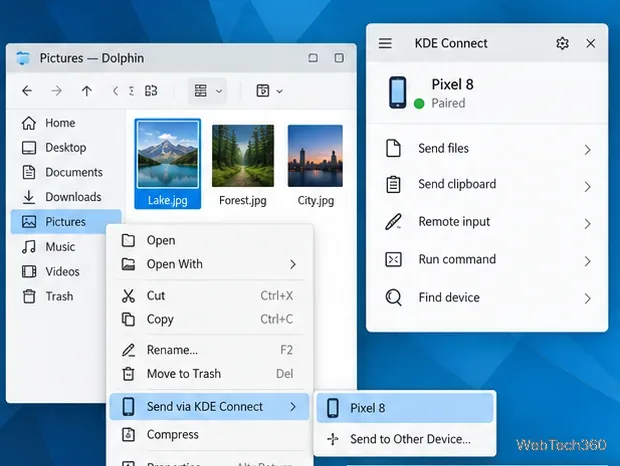Go back in Dolphin navigation
The height and width of the screenshot is (466, 620).
[x=27, y=91]
